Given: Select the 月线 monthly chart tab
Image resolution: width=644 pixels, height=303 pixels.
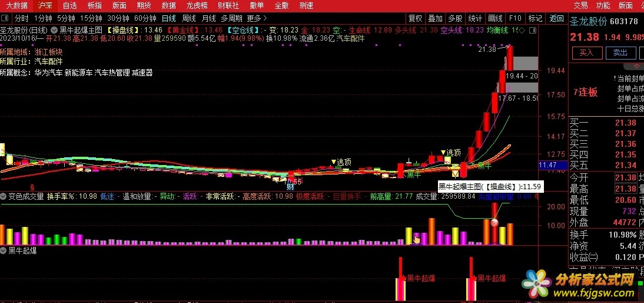Looking at the screenshot, I should click(x=208, y=18).
